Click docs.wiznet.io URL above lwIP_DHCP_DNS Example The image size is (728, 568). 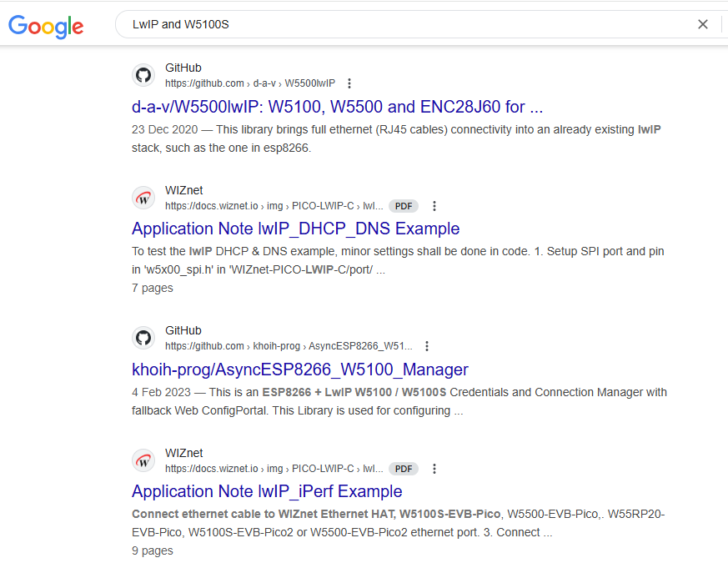point(274,206)
